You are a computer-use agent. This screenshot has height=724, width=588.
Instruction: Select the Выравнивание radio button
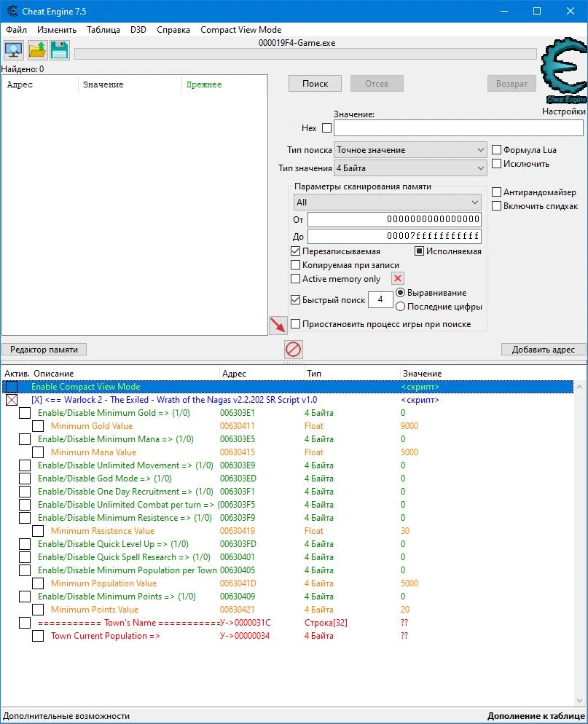[401, 293]
